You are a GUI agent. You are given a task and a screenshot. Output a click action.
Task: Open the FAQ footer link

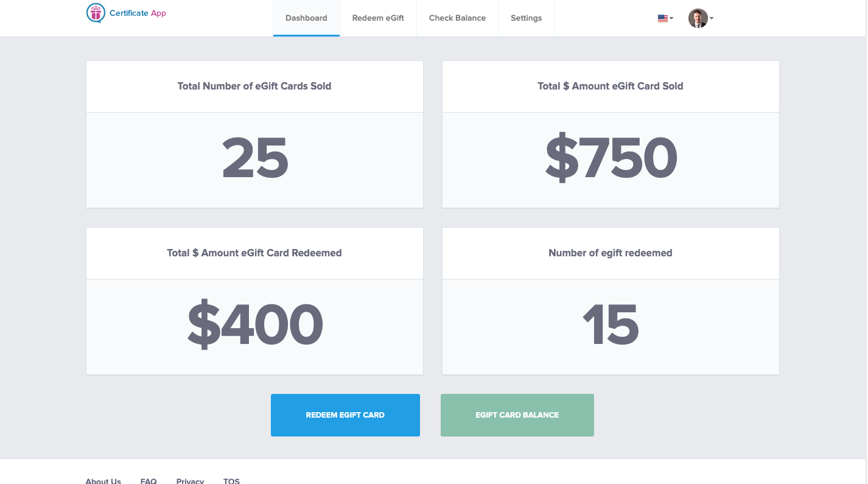(x=149, y=480)
